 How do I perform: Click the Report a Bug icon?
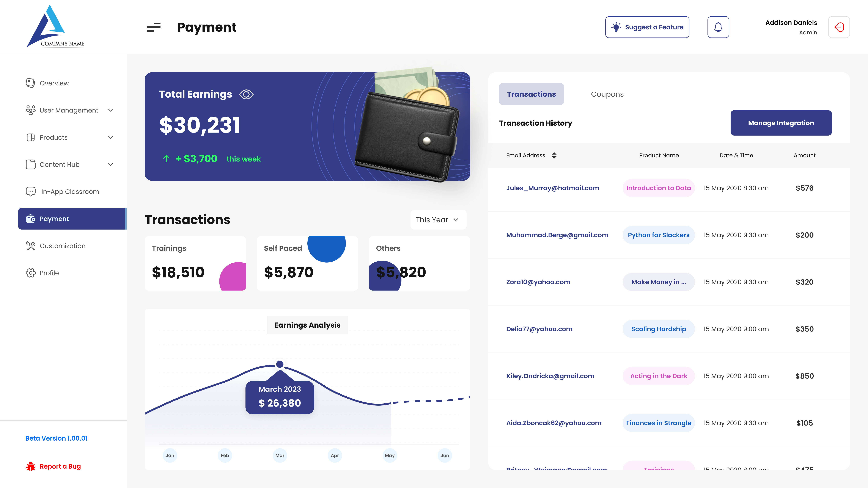[x=31, y=466]
